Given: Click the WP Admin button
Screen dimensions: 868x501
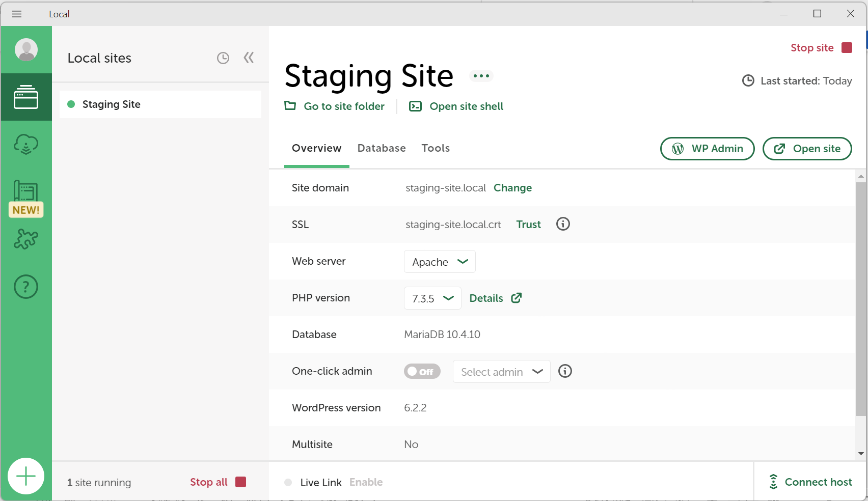Looking at the screenshot, I should coord(707,149).
